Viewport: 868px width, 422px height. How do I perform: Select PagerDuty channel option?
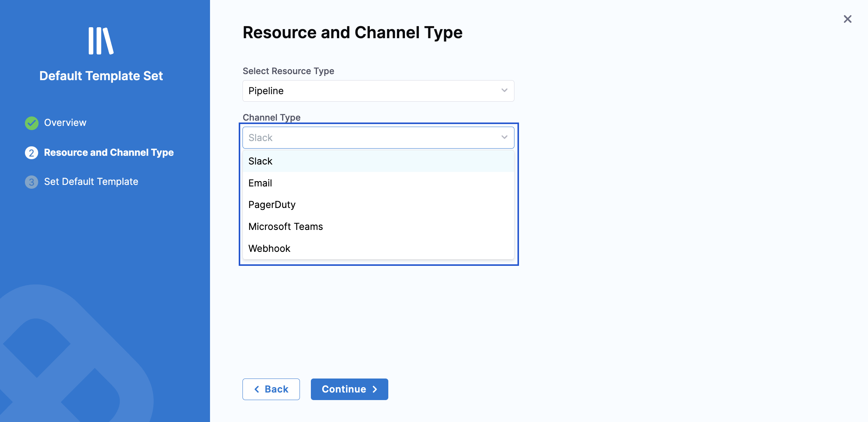click(x=272, y=205)
